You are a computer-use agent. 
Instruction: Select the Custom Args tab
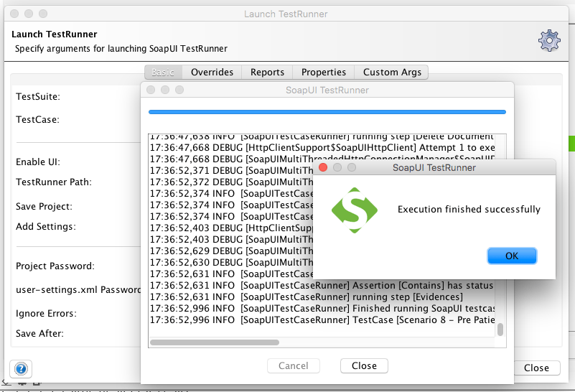tap(392, 73)
